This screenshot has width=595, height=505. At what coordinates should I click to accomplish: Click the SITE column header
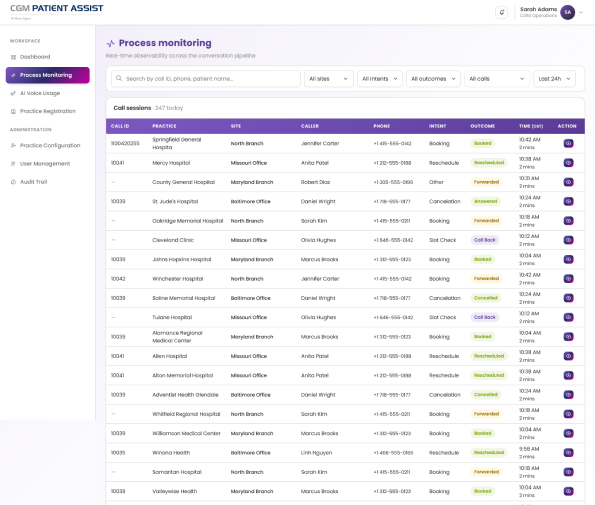coord(236,126)
